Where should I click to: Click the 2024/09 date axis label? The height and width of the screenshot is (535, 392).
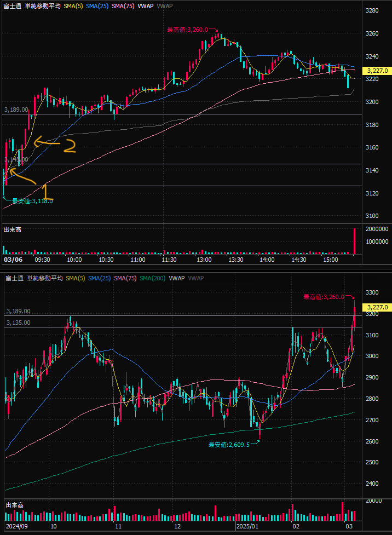click(x=16, y=526)
